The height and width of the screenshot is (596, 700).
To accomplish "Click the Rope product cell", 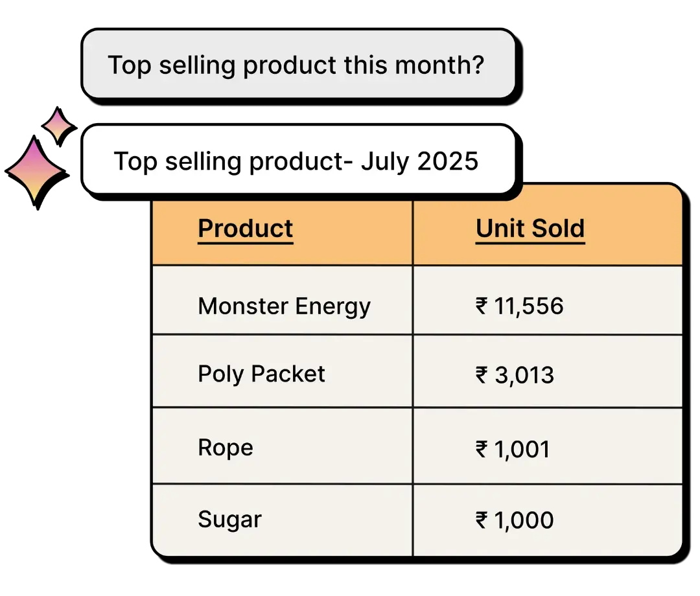I will [x=225, y=448].
